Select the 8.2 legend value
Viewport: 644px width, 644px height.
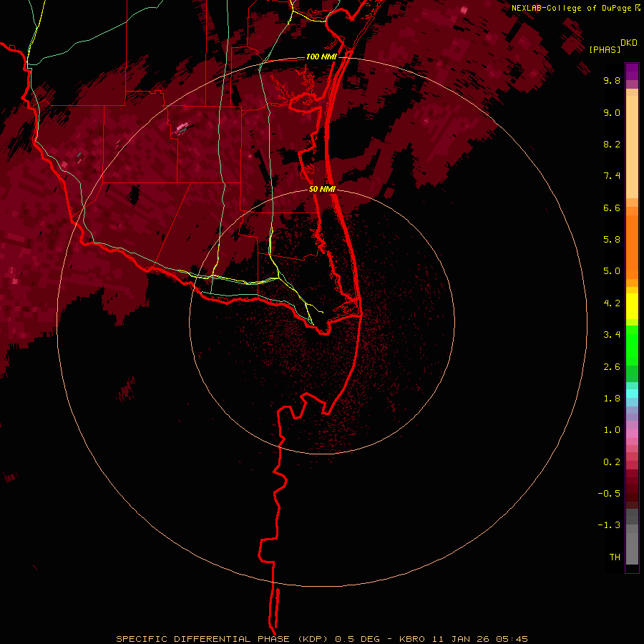click(x=612, y=144)
